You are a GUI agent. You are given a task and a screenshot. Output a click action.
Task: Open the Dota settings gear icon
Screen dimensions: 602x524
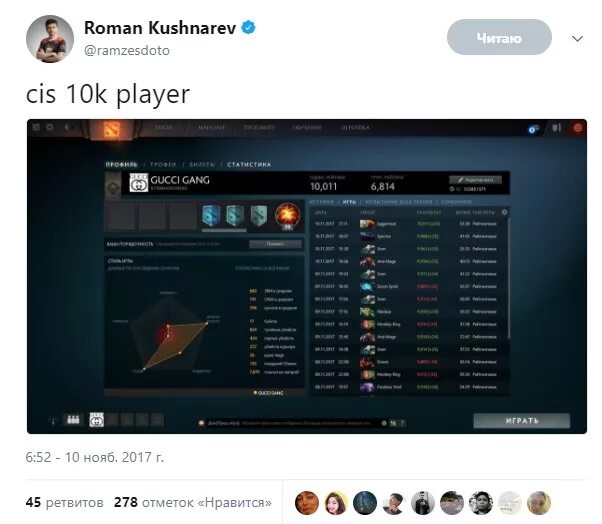[50, 127]
